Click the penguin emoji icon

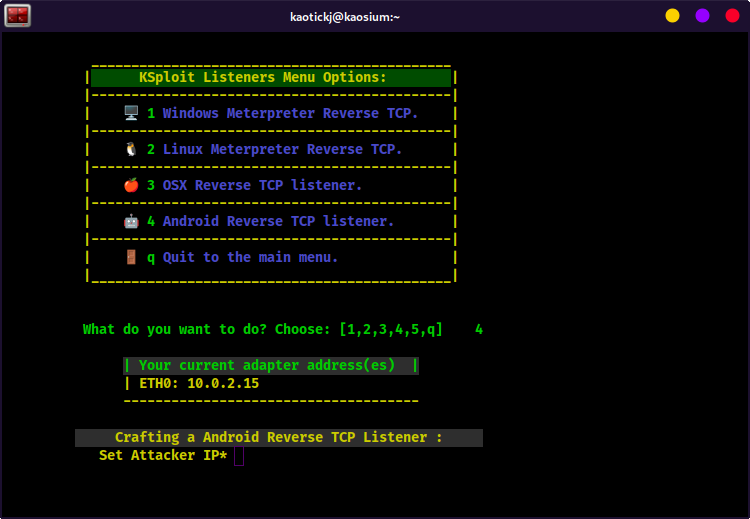pyautogui.click(x=131, y=149)
